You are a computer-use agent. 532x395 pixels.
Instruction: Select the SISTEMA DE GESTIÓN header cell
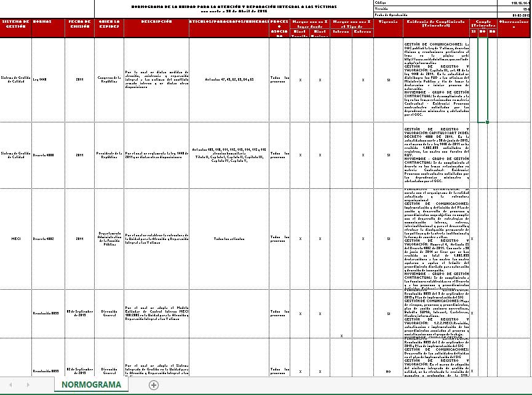[15, 28]
